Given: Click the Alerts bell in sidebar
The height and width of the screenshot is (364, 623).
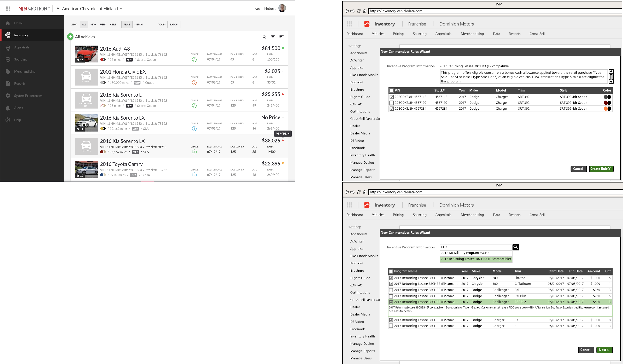Looking at the screenshot, I should (8, 108).
